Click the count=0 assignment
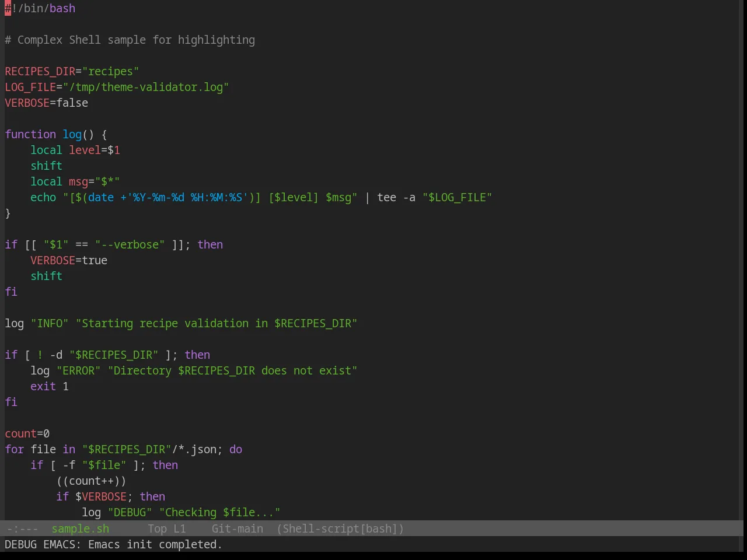 [27, 433]
